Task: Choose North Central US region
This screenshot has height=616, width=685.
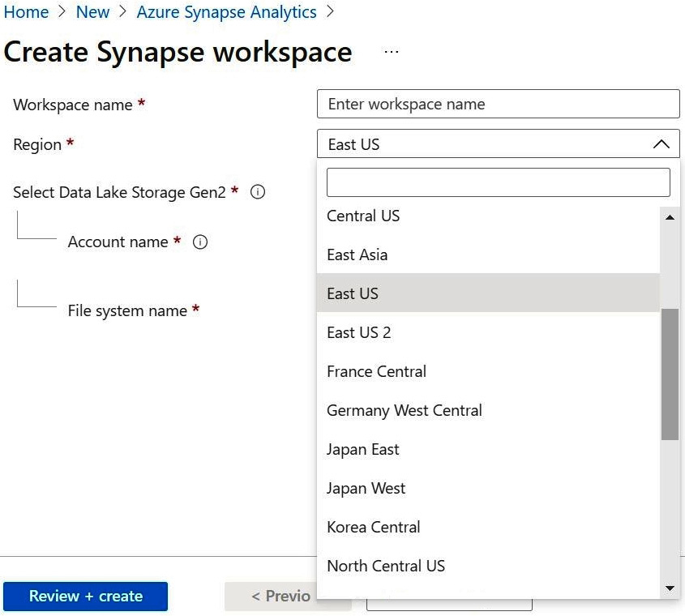Action: pyautogui.click(x=488, y=566)
